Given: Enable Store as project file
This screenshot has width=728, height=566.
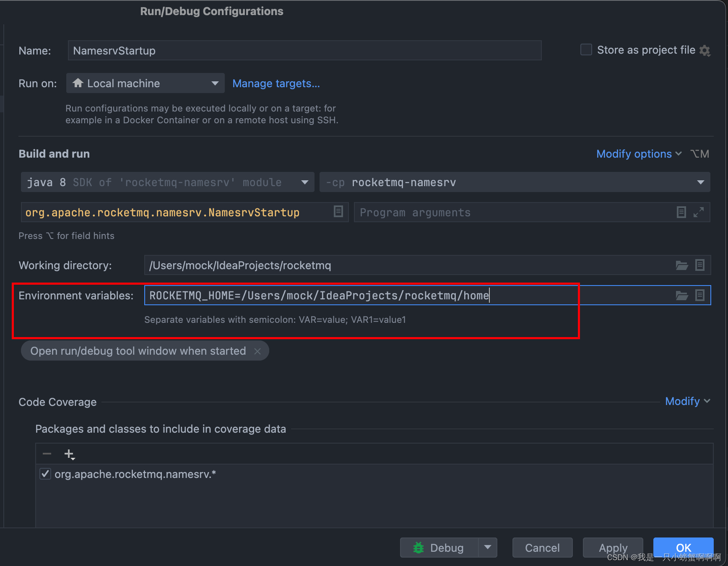Looking at the screenshot, I should [x=586, y=49].
